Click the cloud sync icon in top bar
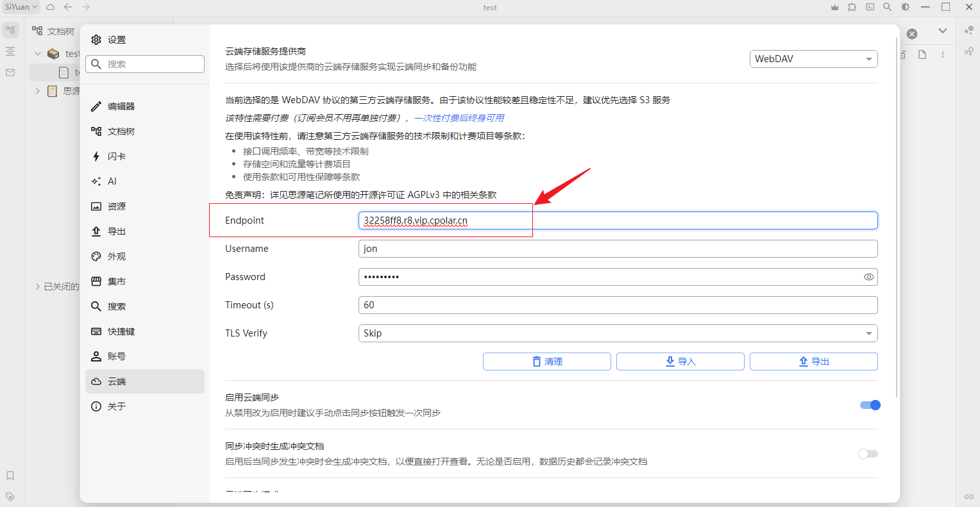Image resolution: width=980 pixels, height=507 pixels. [51, 7]
